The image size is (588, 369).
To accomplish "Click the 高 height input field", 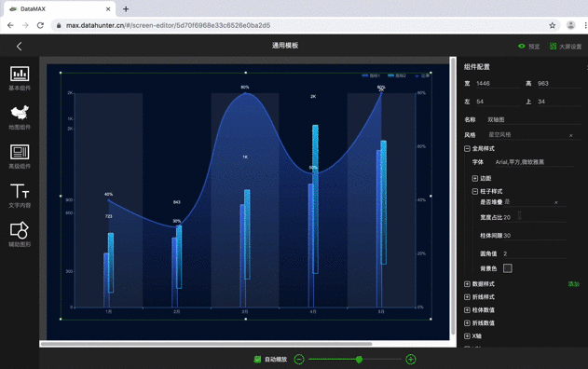I will point(559,84).
